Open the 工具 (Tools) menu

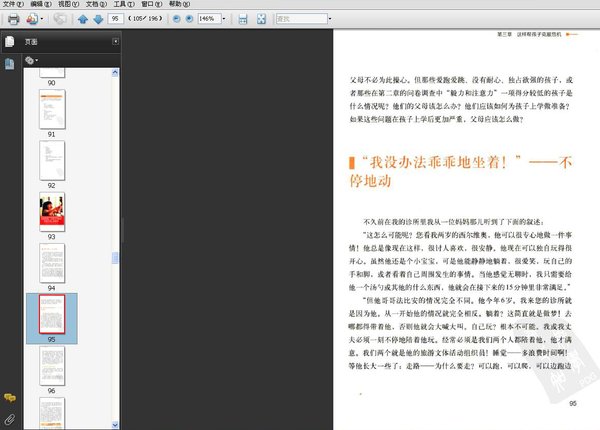point(124,4)
